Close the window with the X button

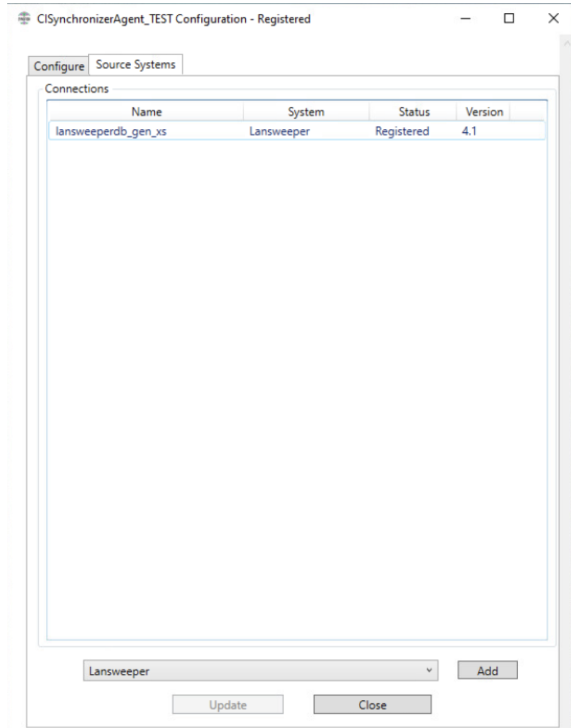coord(553,19)
